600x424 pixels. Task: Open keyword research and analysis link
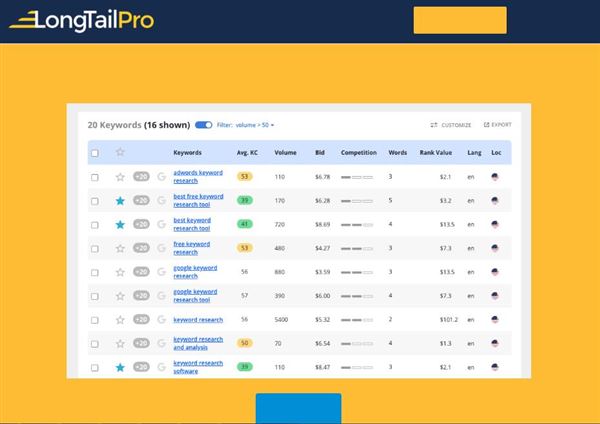click(x=198, y=343)
